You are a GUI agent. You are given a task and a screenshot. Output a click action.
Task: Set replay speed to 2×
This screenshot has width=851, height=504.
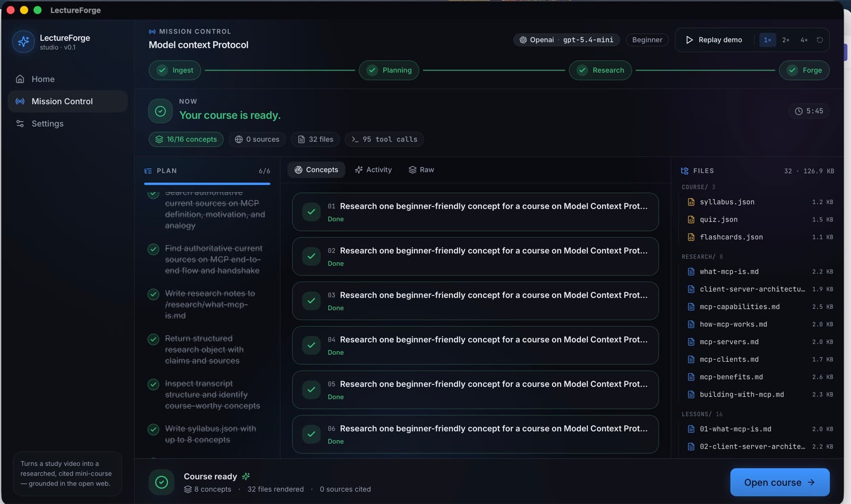(x=786, y=40)
